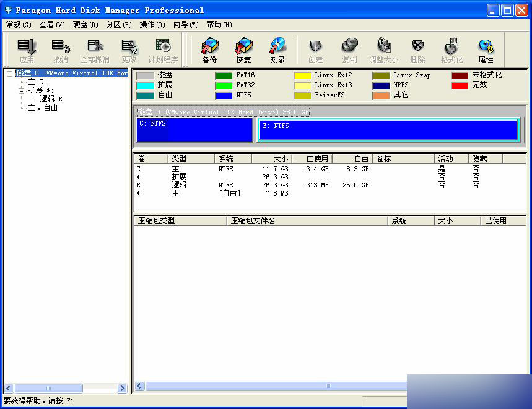Viewport: 532px width, 409px height.
Task: Click the archive list scroll-left arrow
Action: [139, 386]
